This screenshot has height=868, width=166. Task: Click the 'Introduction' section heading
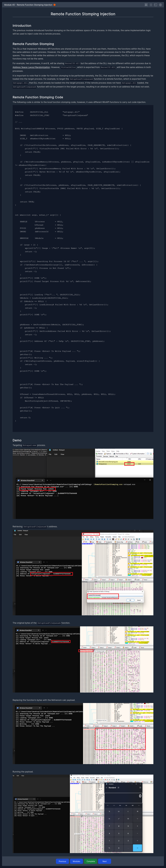click(x=22, y=26)
